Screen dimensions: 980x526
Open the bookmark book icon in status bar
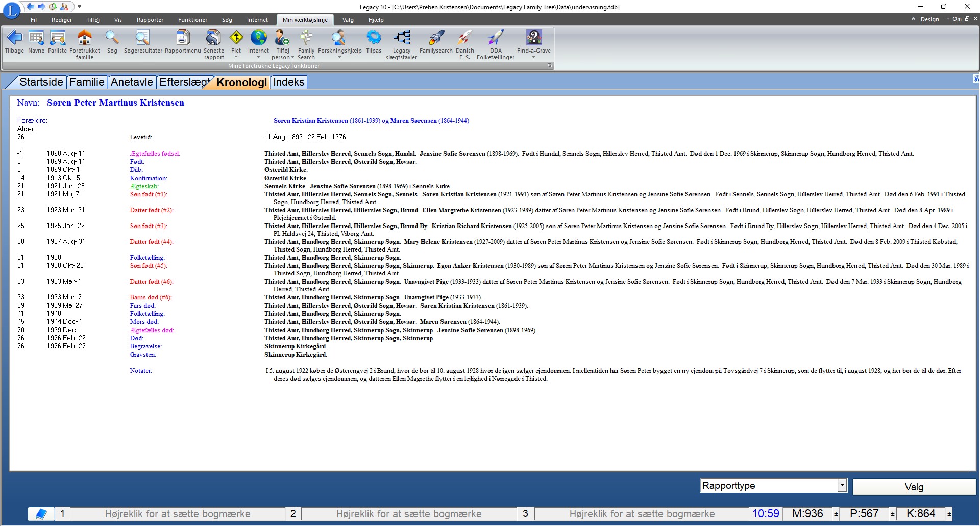pos(41,514)
